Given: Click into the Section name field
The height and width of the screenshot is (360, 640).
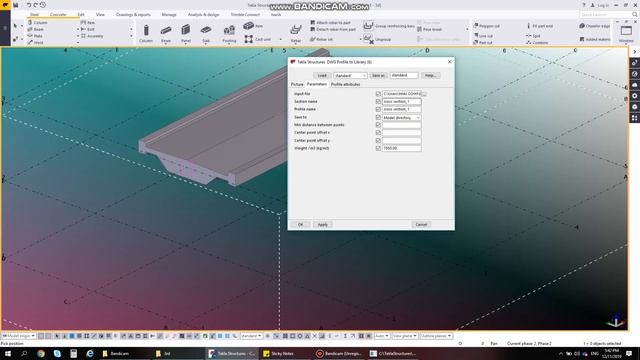Looking at the screenshot, I should tap(402, 102).
